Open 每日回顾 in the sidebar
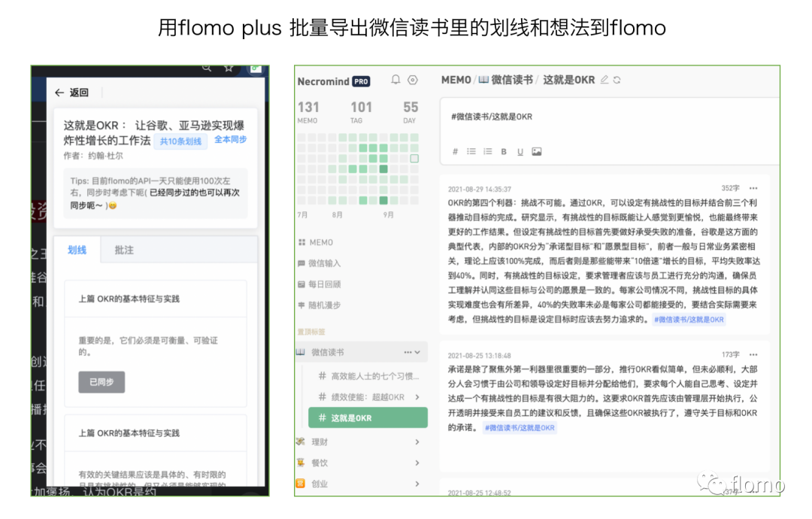812x519 pixels. coord(319,284)
